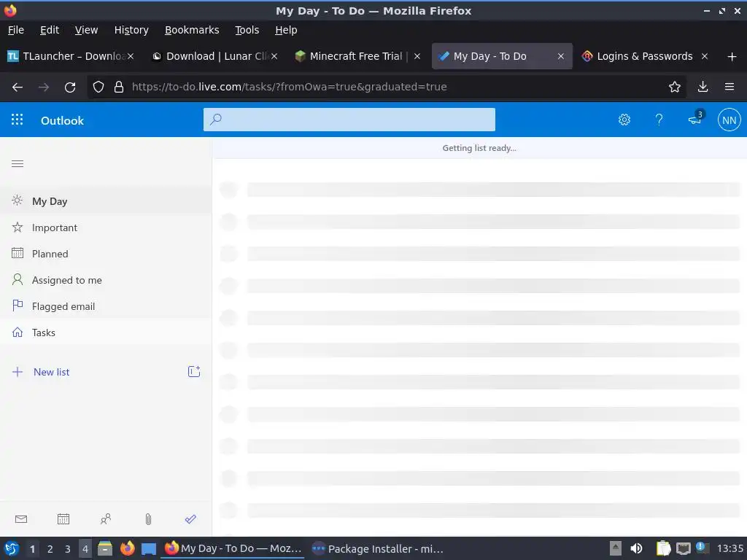Open the Flagged email list

[x=106, y=306]
